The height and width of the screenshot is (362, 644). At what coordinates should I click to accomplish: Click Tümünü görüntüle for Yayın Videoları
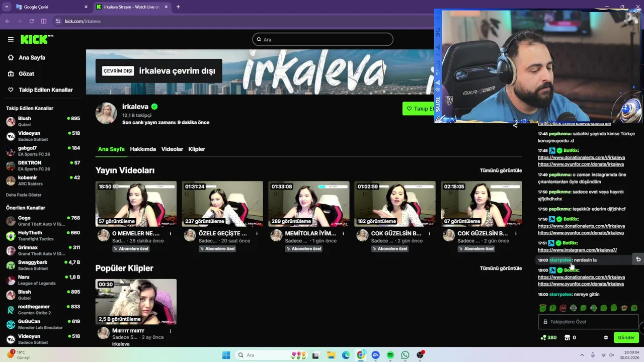(501, 170)
